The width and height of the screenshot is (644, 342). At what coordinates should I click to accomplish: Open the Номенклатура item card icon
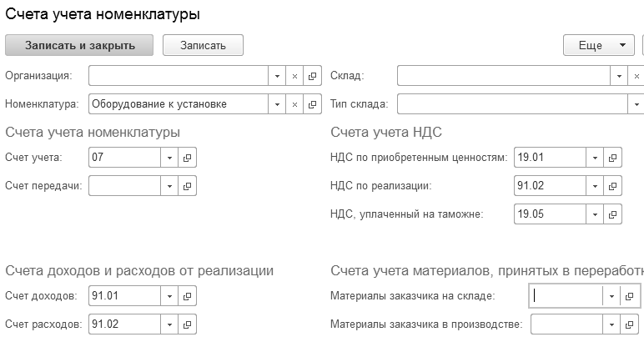(x=313, y=104)
